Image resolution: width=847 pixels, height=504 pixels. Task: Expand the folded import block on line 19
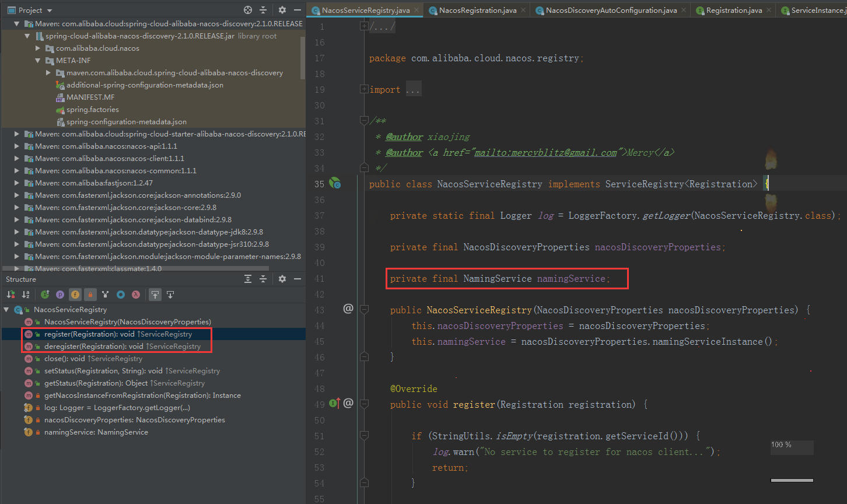click(x=364, y=89)
